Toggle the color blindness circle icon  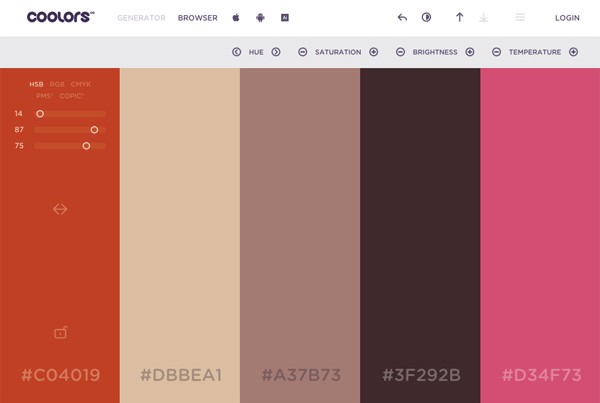[427, 18]
